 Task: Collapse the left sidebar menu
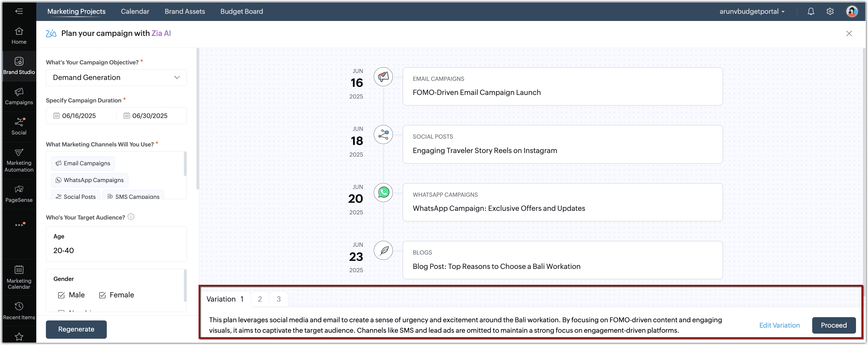tap(19, 11)
